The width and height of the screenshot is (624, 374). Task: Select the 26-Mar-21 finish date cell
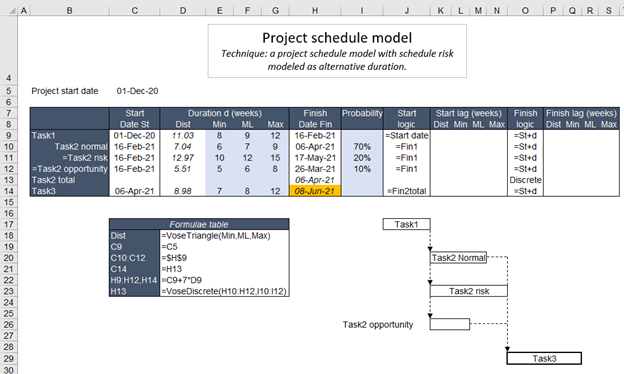click(315, 169)
